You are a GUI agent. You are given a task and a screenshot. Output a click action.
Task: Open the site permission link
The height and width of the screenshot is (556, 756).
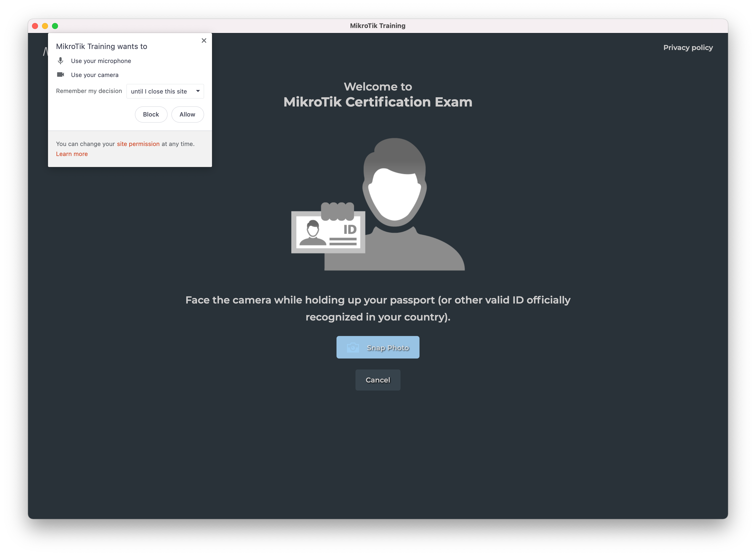pos(138,144)
